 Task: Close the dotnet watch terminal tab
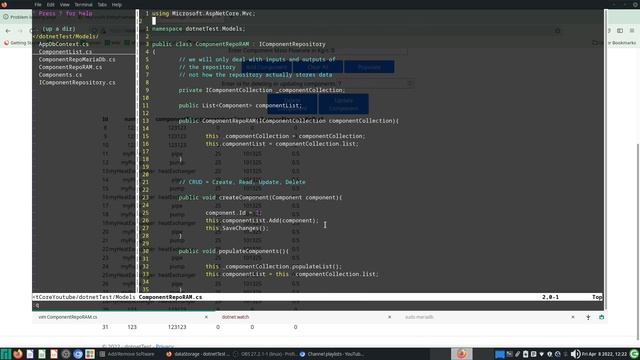(389, 317)
